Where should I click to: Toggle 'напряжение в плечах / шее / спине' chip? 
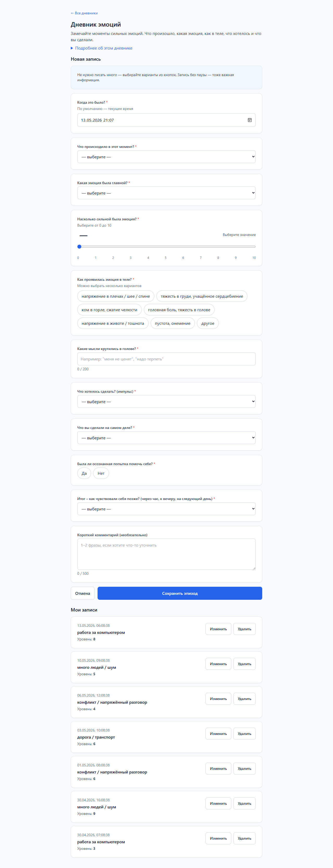[x=116, y=296]
